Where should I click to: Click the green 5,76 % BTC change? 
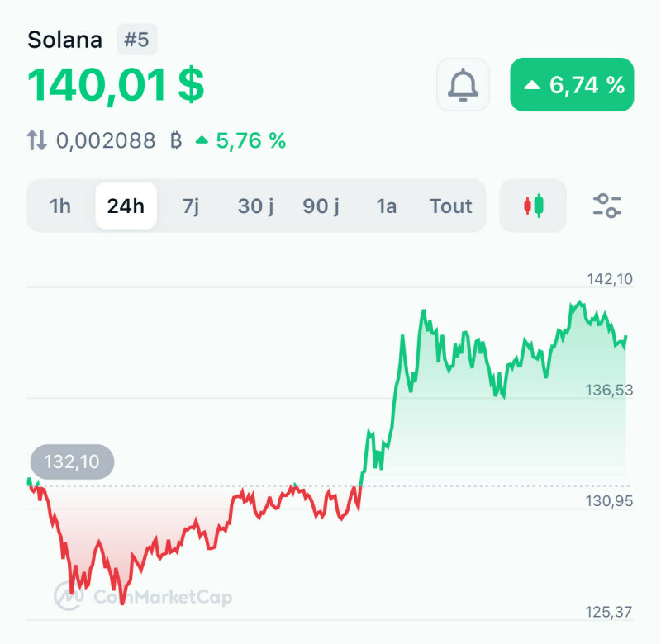click(x=241, y=140)
